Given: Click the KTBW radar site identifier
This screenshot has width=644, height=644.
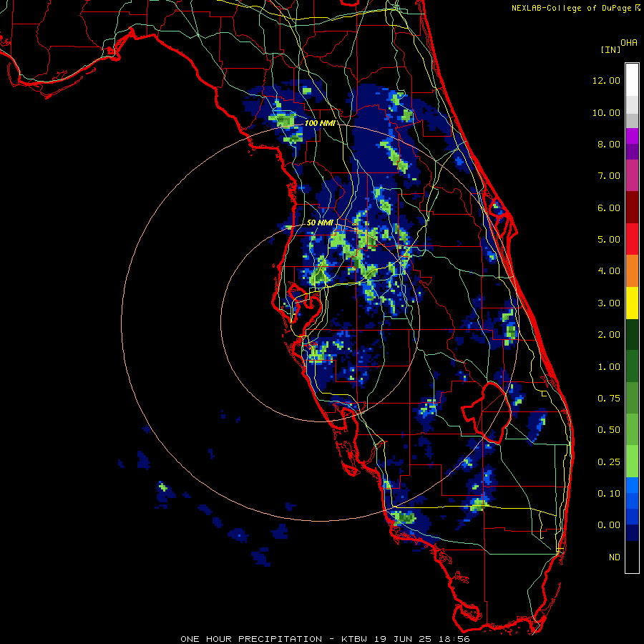Looking at the screenshot, I should point(354,639).
